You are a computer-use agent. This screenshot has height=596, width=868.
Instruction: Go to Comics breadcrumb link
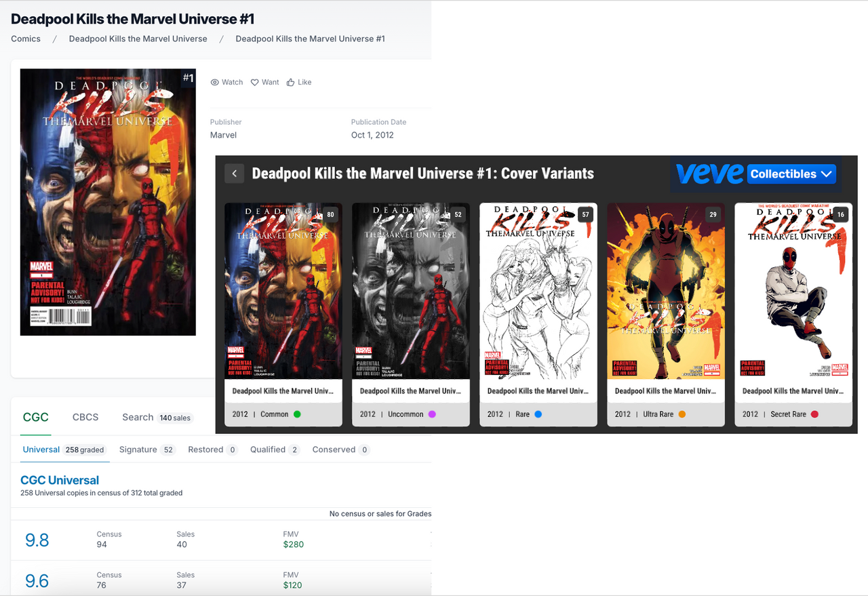(x=26, y=39)
